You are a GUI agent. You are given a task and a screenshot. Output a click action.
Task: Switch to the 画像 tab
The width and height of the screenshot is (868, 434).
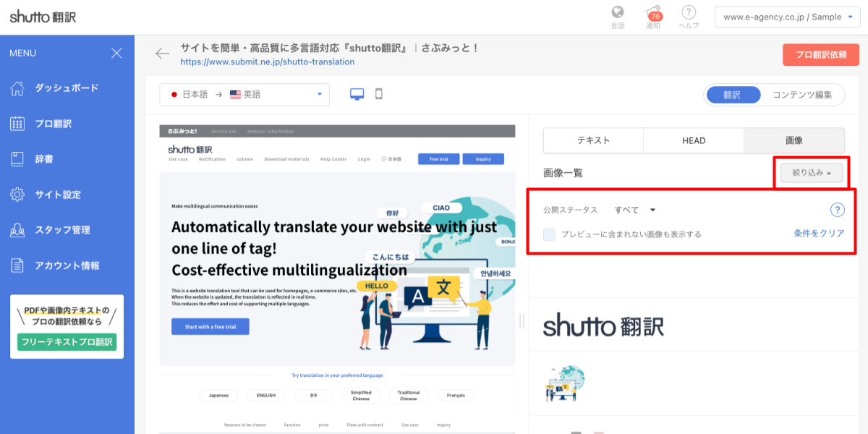[794, 140]
